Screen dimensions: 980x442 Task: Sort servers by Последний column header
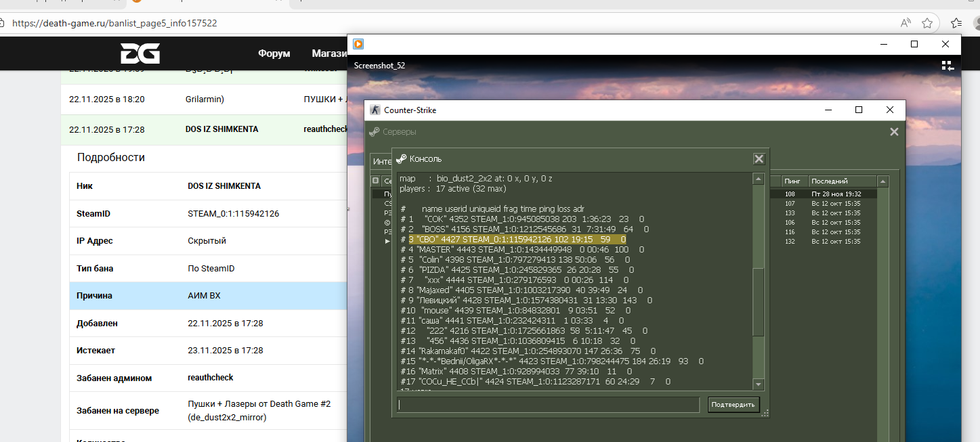[x=842, y=181]
